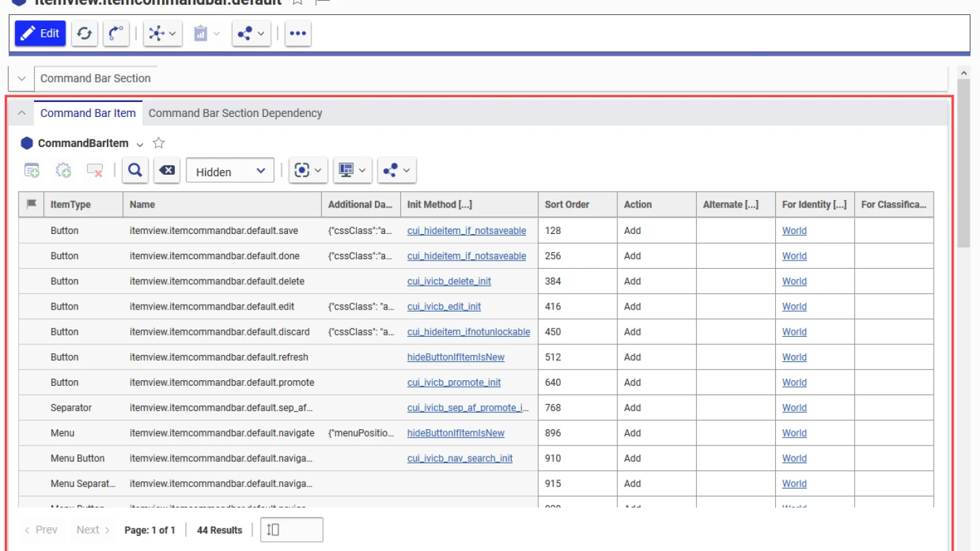980x551 pixels.
Task: Sort by the Name column header
Action: pyautogui.click(x=222, y=204)
